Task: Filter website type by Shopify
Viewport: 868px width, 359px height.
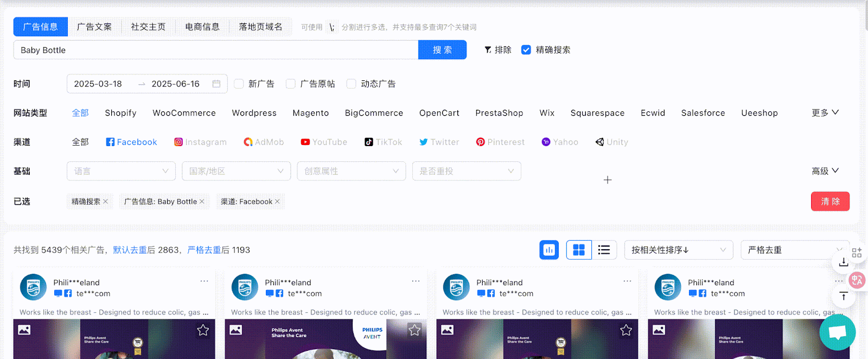Action: [120, 113]
